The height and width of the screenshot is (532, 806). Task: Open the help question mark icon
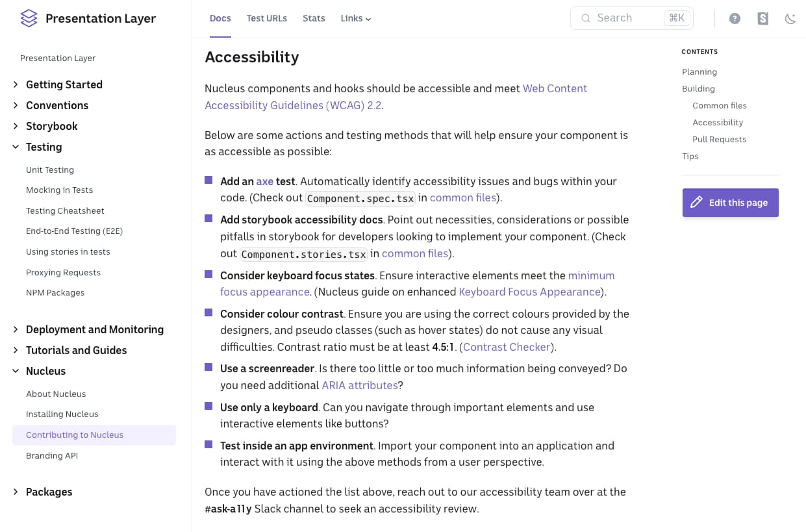click(x=735, y=18)
